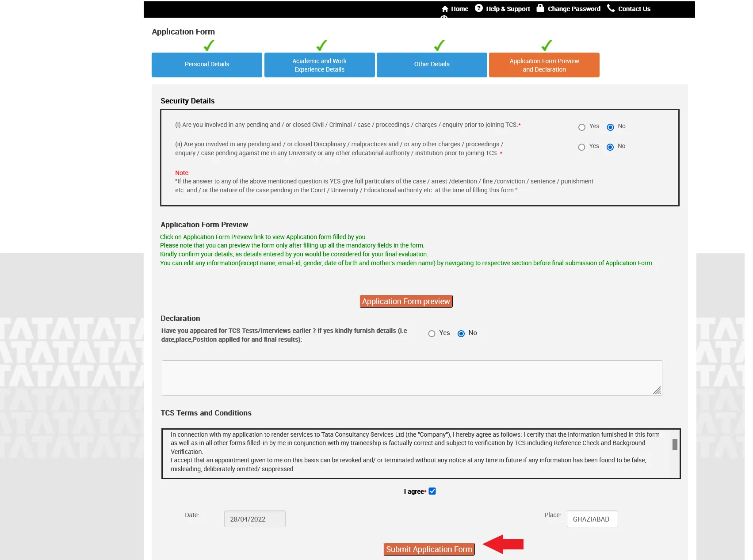
Task: Click the Terms and Conditions scrollbar thumb
Action: pyautogui.click(x=675, y=444)
